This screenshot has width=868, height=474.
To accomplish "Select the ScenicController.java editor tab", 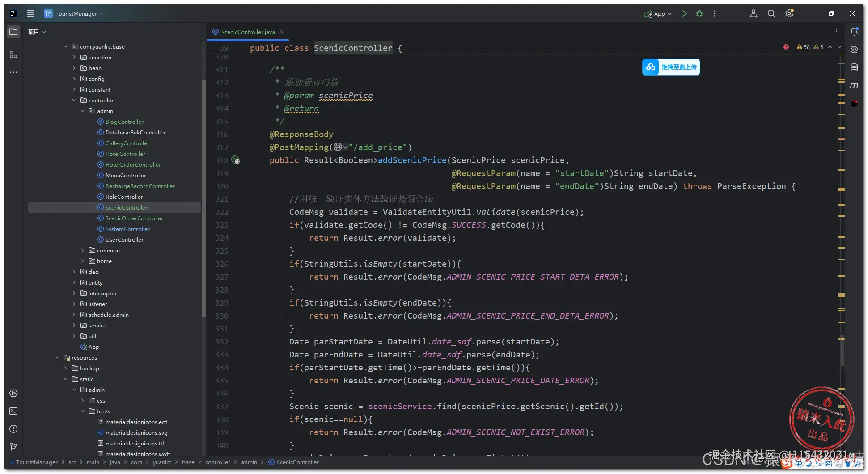I will 248,32.
